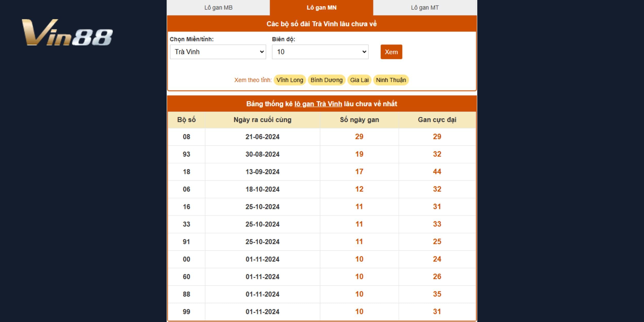Click Số ngày gan value 12

coord(359,189)
